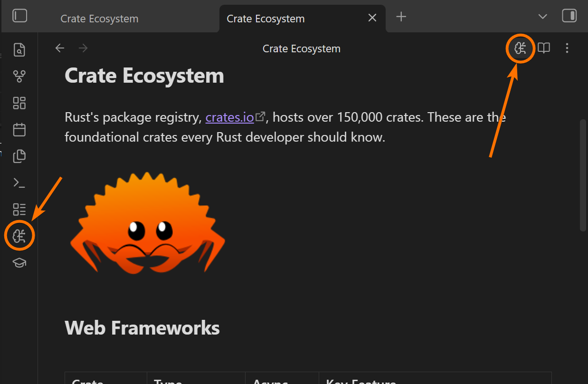Switch to the first Crate Ecosystem tab

click(100, 19)
